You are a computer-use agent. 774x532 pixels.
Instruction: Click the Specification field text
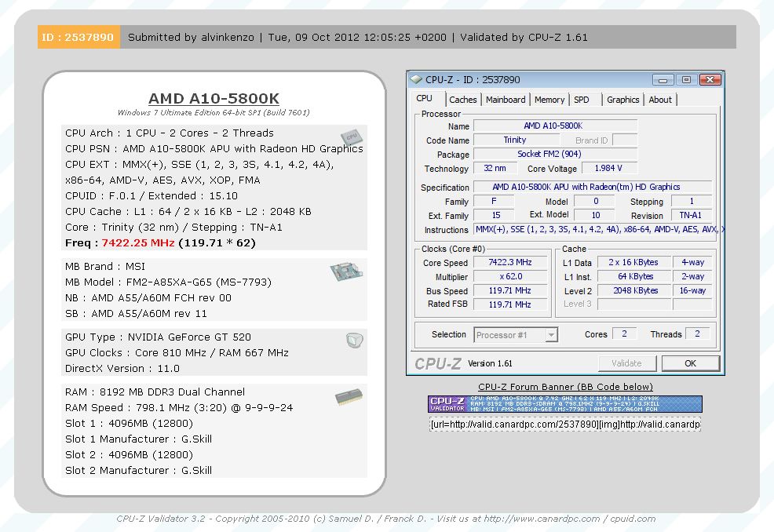(x=593, y=187)
